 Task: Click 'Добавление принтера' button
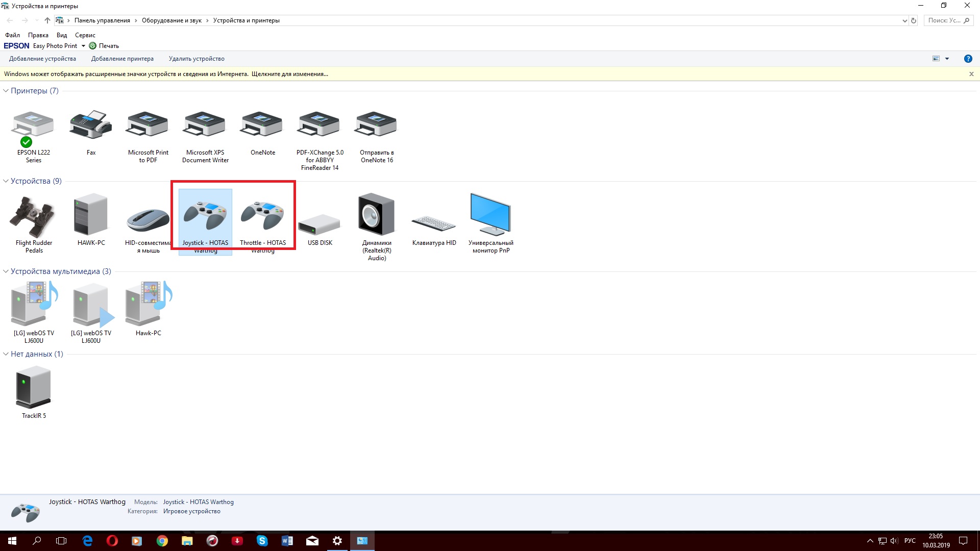pyautogui.click(x=122, y=59)
